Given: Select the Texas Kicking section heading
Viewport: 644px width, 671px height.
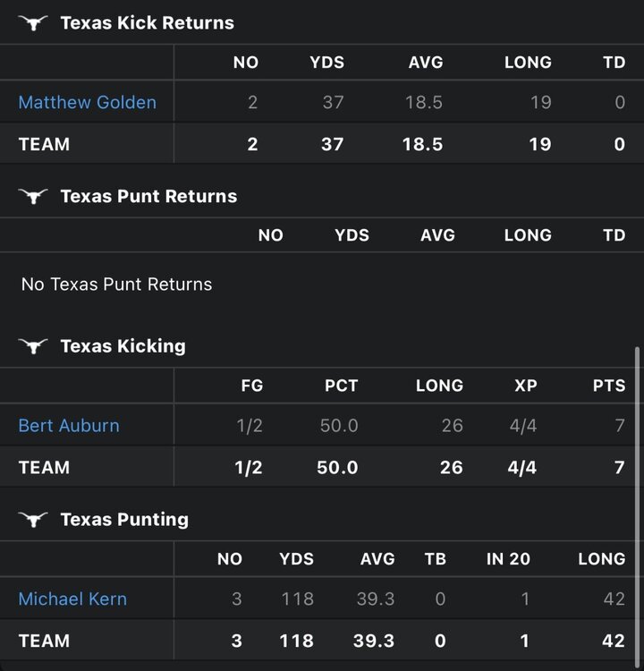Looking at the screenshot, I should click(x=123, y=346).
